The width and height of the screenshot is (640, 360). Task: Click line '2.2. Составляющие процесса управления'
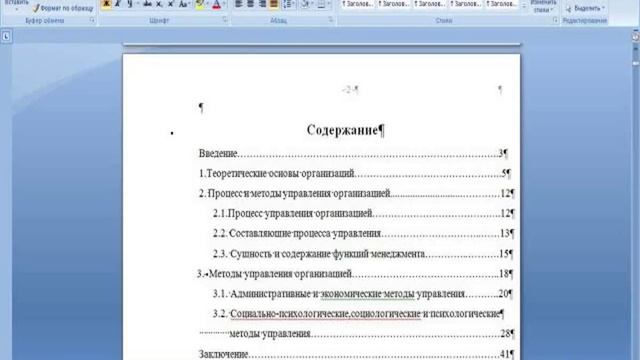[x=363, y=233]
